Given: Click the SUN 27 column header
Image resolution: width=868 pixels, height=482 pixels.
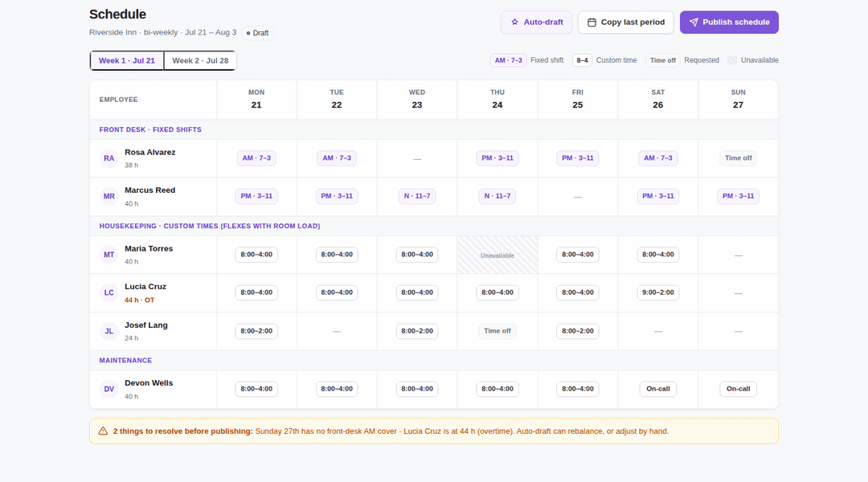Looking at the screenshot, I should 739,100.
